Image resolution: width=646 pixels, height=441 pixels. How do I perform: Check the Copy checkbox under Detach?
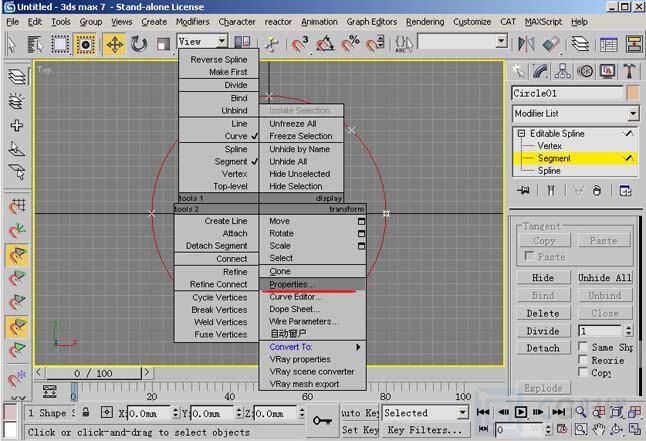point(583,372)
